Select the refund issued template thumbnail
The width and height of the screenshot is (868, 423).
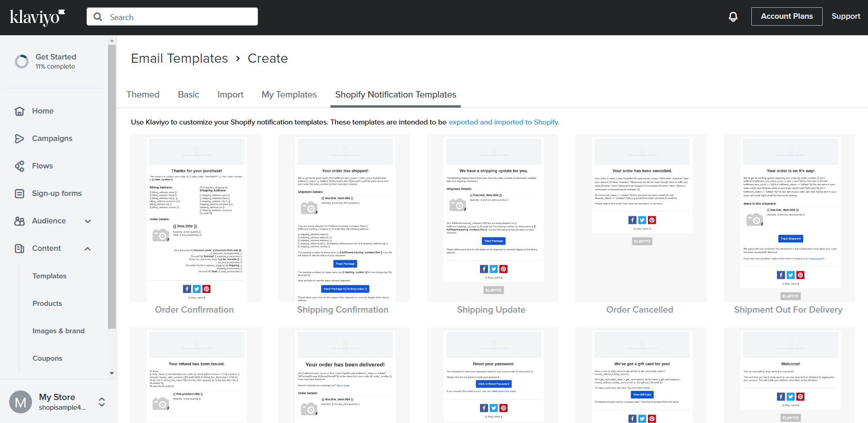195,375
